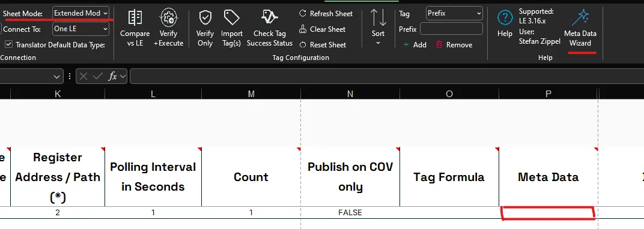644x229 pixels.
Task: Check Tag Success Status
Action: 269,27
